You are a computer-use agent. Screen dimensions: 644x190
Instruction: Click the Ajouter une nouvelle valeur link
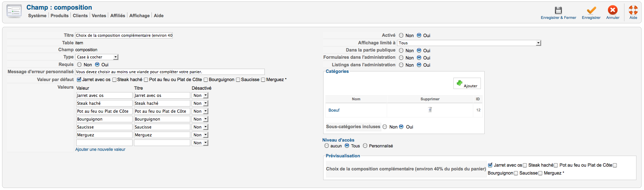[100, 149]
